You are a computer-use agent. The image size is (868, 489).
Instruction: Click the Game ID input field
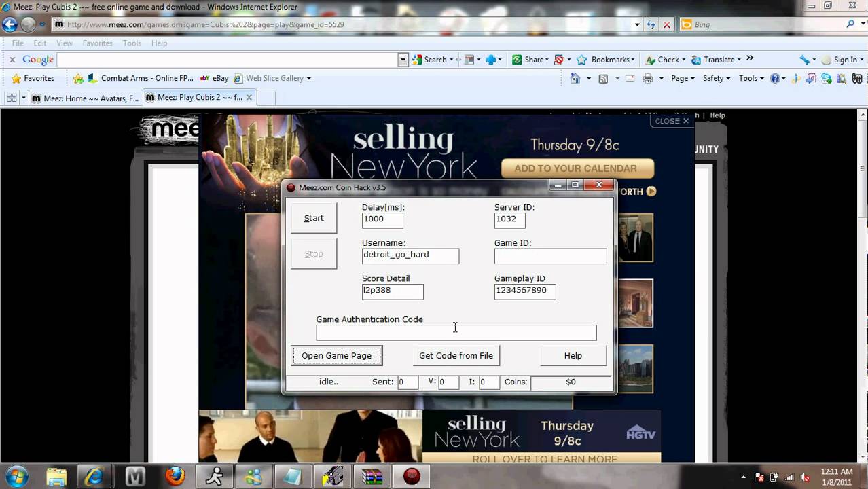click(550, 256)
